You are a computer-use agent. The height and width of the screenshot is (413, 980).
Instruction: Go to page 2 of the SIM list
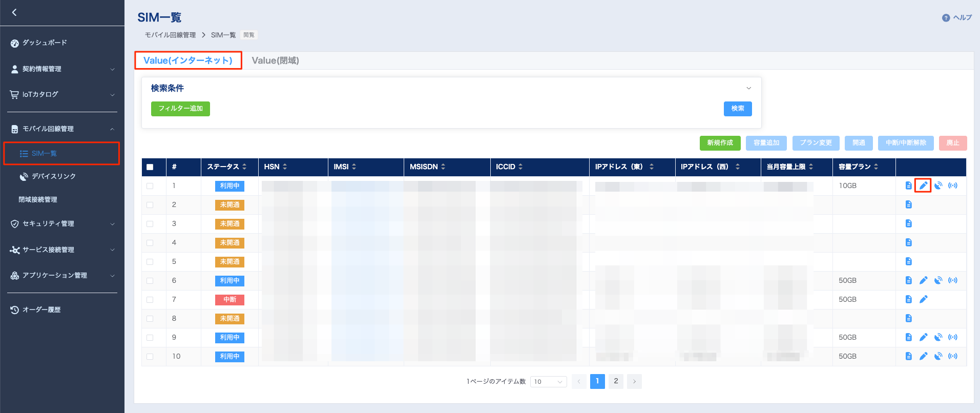(616, 381)
